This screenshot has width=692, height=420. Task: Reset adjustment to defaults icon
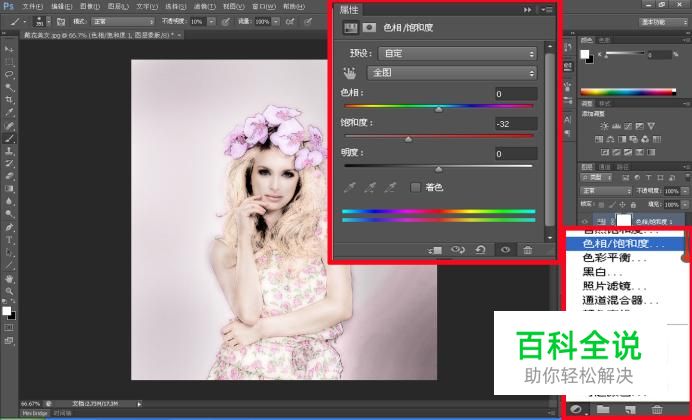pos(481,250)
